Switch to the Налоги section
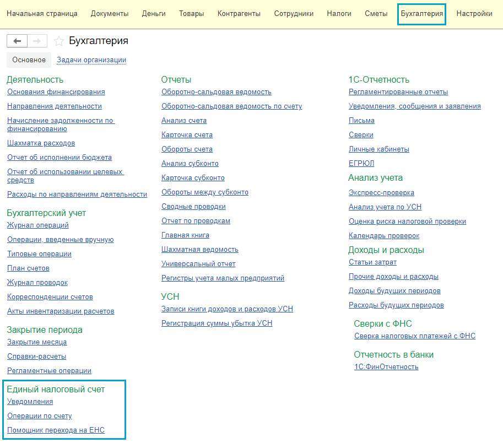 click(339, 14)
